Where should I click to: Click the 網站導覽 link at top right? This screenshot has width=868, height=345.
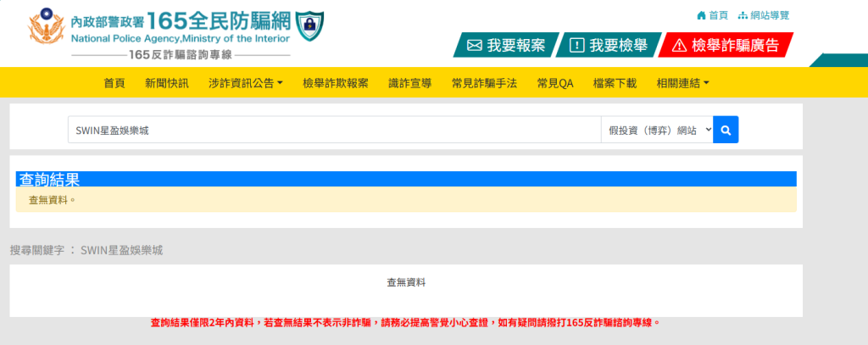770,15
